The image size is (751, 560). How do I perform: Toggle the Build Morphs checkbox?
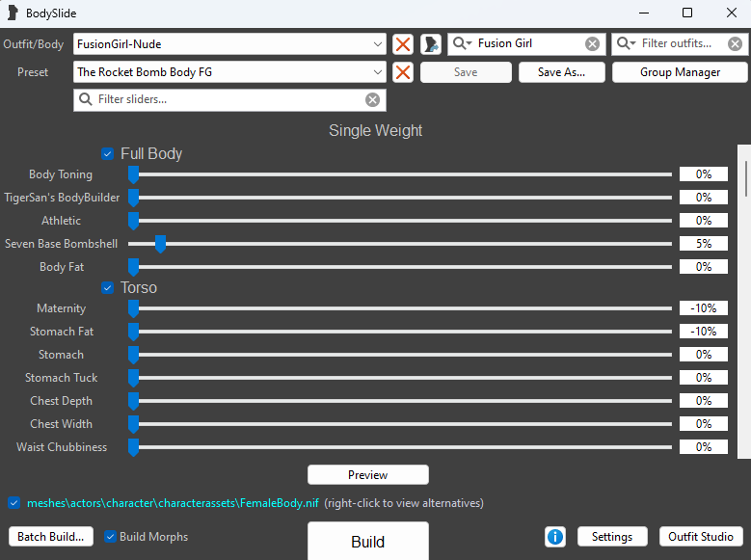pyautogui.click(x=110, y=537)
